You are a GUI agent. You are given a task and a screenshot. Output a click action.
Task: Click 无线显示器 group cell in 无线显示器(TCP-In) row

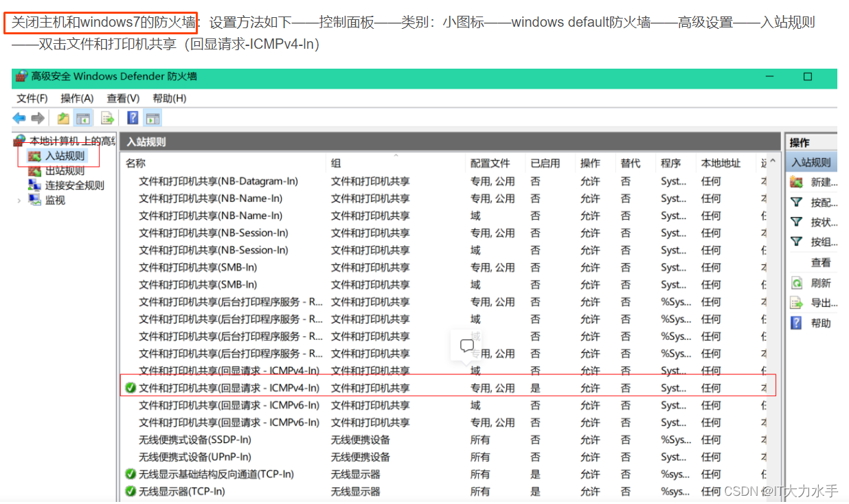tap(355, 491)
